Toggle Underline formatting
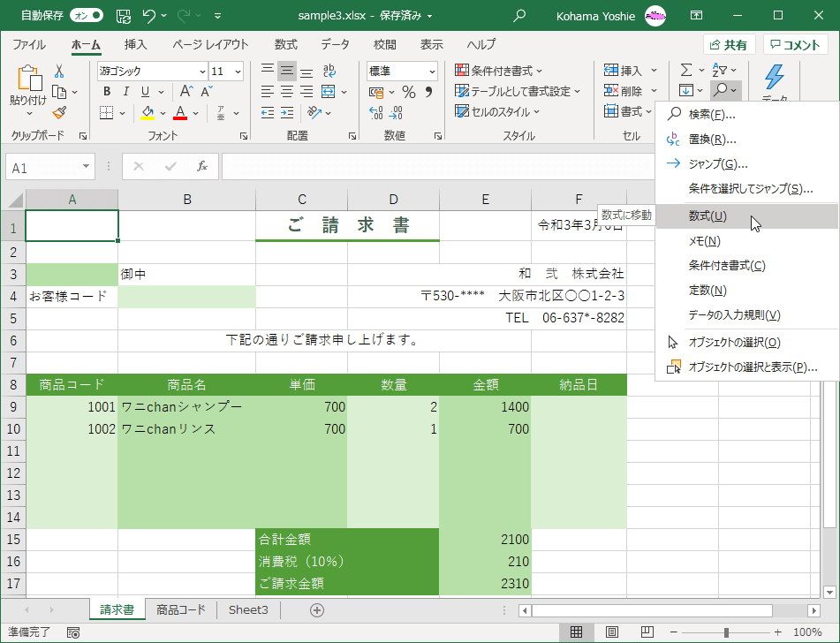Image resolution: width=840 pixels, height=643 pixels. click(145, 92)
